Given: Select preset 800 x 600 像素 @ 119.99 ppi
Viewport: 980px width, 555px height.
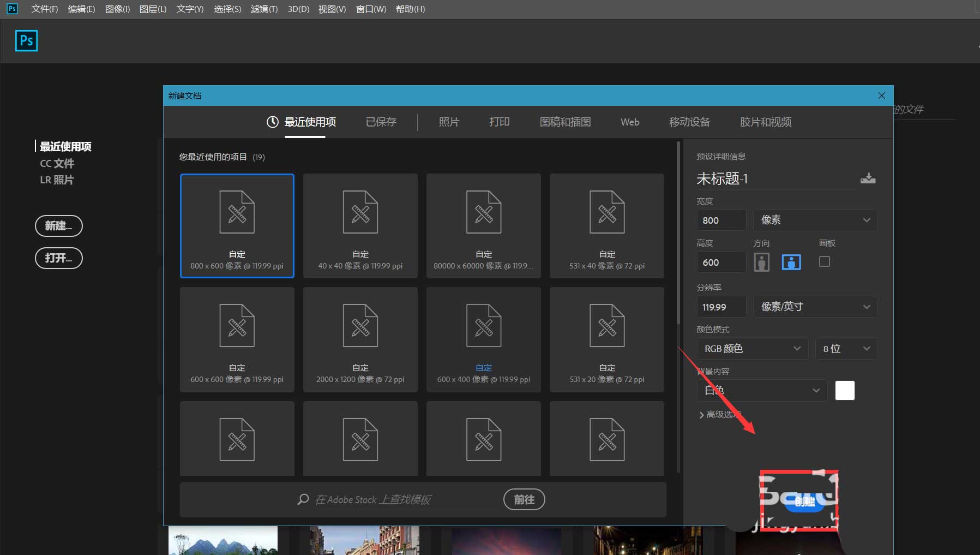Looking at the screenshot, I should (237, 226).
